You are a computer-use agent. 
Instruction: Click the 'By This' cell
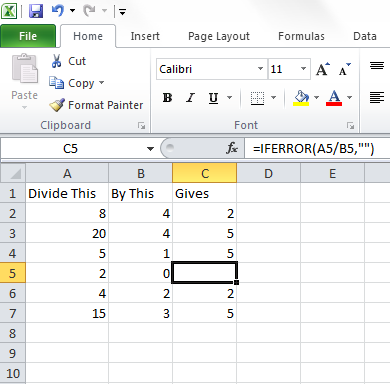(x=141, y=193)
